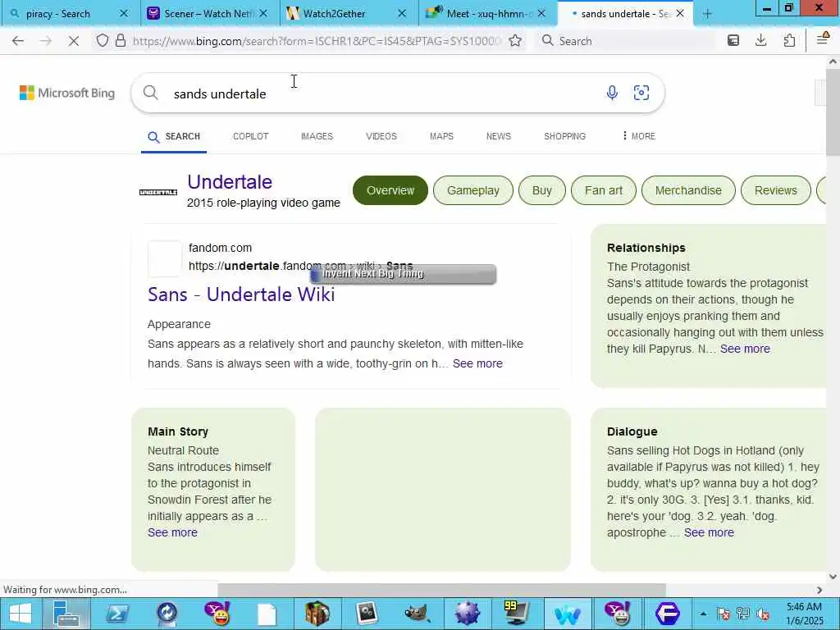Viewport: 840px width, 630px height.
Task: Click See more under Appearance
Action: (477, 363)
